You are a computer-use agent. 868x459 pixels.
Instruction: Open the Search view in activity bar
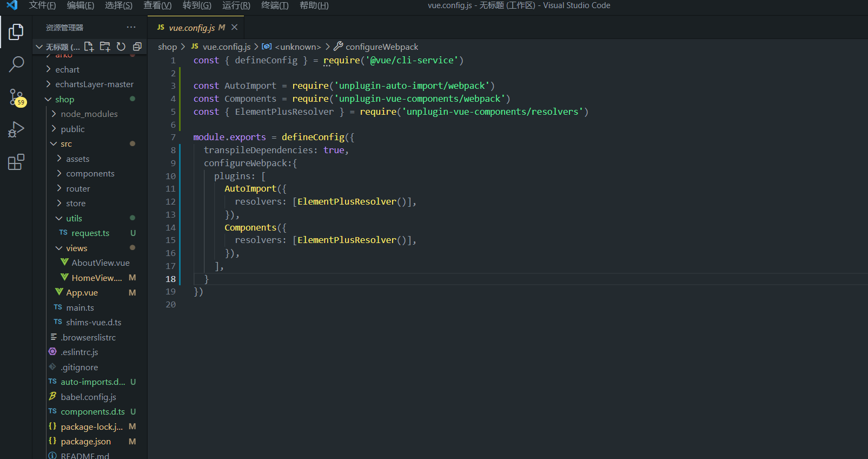click(16, 64)
